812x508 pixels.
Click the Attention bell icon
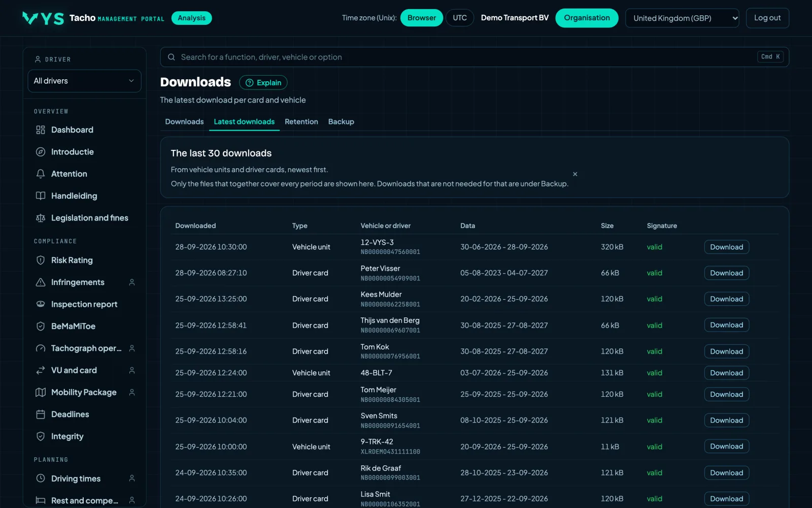41,174
